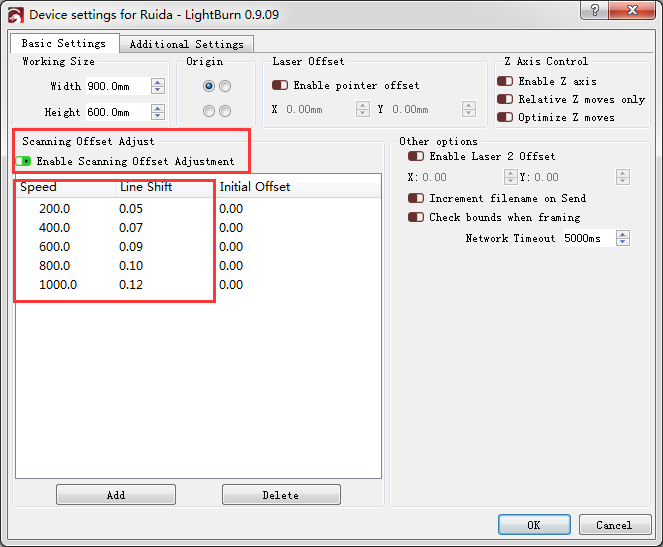Click the Laser Offset X spinner arrows
The image size is (663, 547).
[363, 109]
